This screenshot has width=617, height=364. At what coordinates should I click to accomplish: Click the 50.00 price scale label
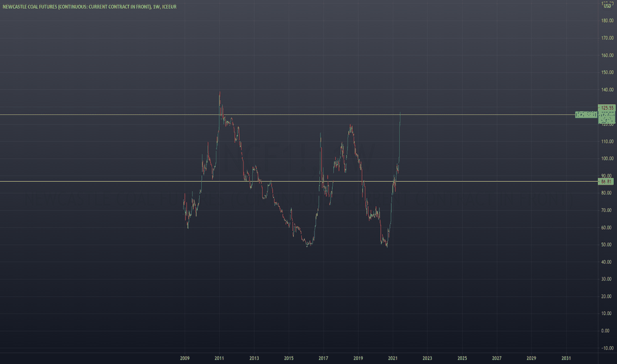point(606,244)
